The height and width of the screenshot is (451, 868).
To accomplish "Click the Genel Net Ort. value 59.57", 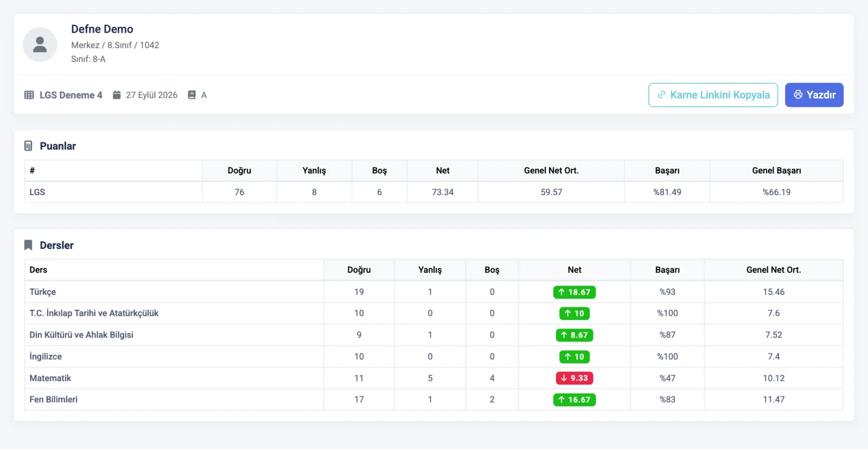I will pyautogui.click(x=551, y=192).
